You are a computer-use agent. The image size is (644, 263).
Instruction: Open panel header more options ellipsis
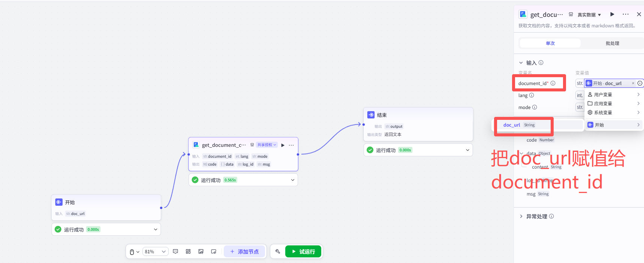pyautogui.click(x=626, y=14)
